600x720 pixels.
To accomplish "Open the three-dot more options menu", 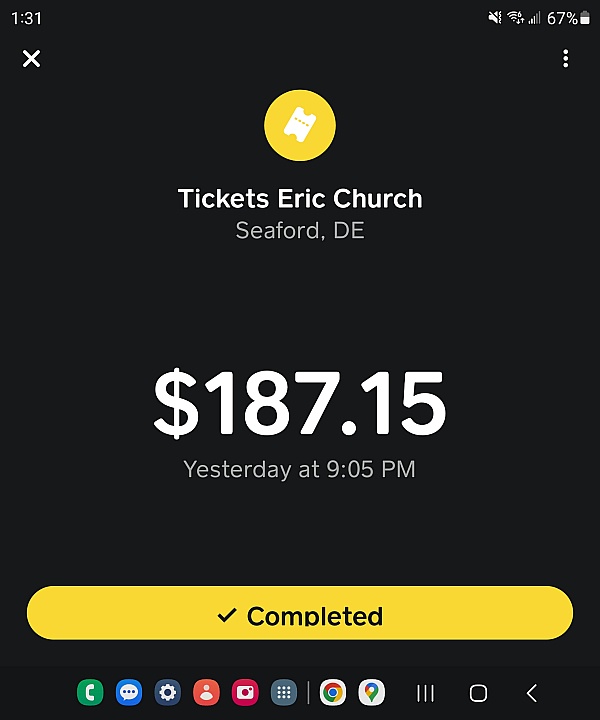I will point(565,59).
